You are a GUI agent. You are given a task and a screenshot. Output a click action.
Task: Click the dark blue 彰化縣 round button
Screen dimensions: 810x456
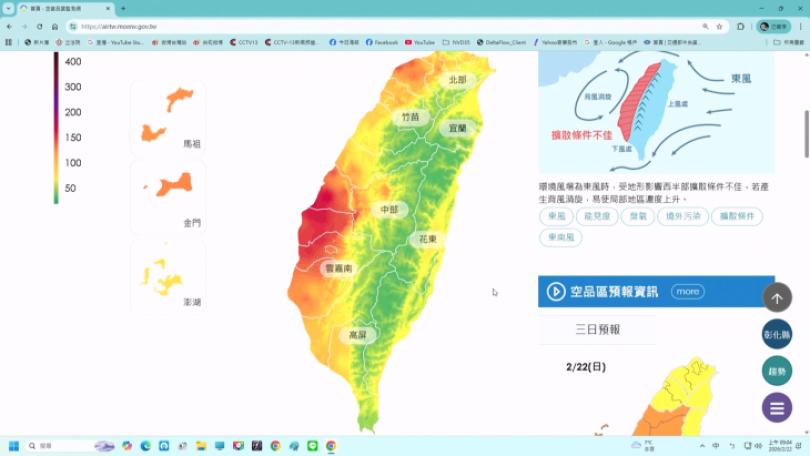777,334
